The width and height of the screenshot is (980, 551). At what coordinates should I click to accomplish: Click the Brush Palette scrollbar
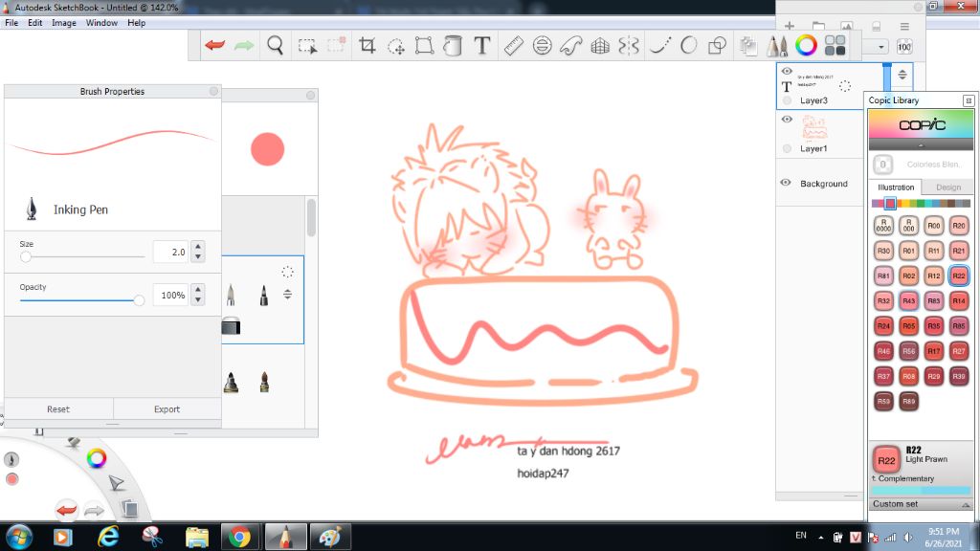click(x=311, y=217)
